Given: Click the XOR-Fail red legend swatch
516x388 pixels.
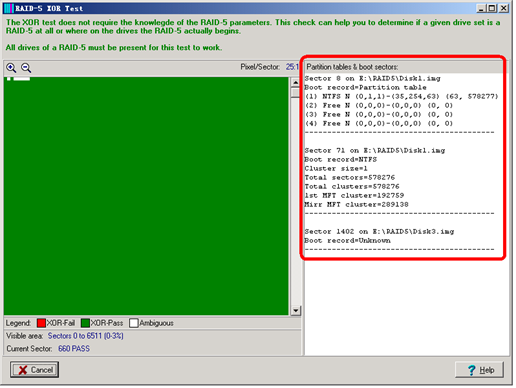Looking at the screenshot, I should point(41,323).
